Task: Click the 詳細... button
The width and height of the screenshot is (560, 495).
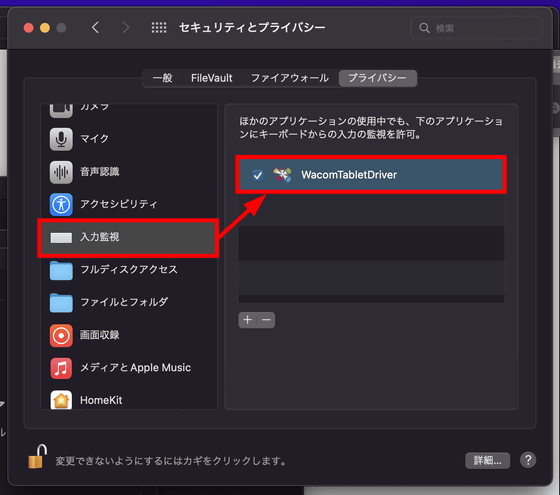Action: [x=488, y=460]
